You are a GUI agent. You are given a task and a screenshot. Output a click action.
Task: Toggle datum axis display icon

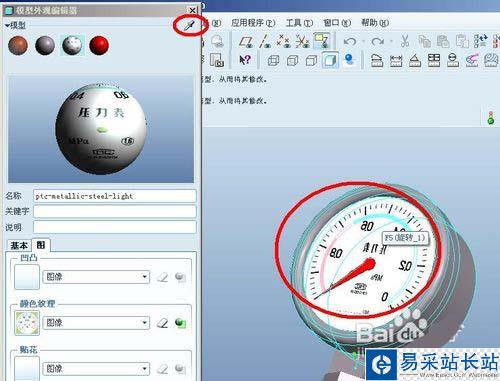tap(265, 41)
